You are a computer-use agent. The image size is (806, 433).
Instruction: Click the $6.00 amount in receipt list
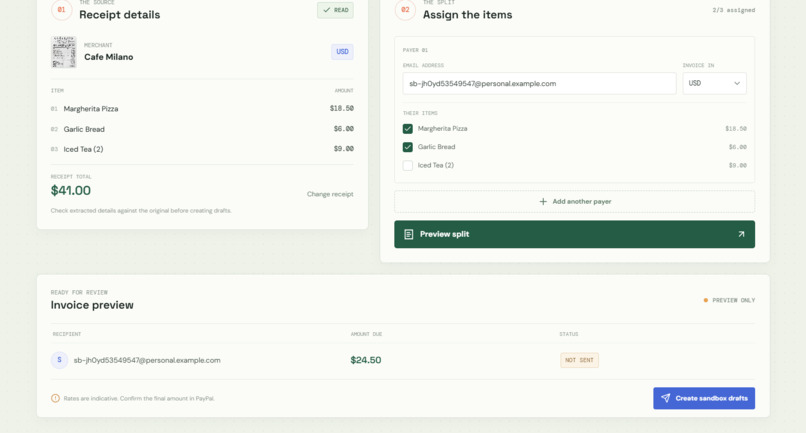[343, 129]
